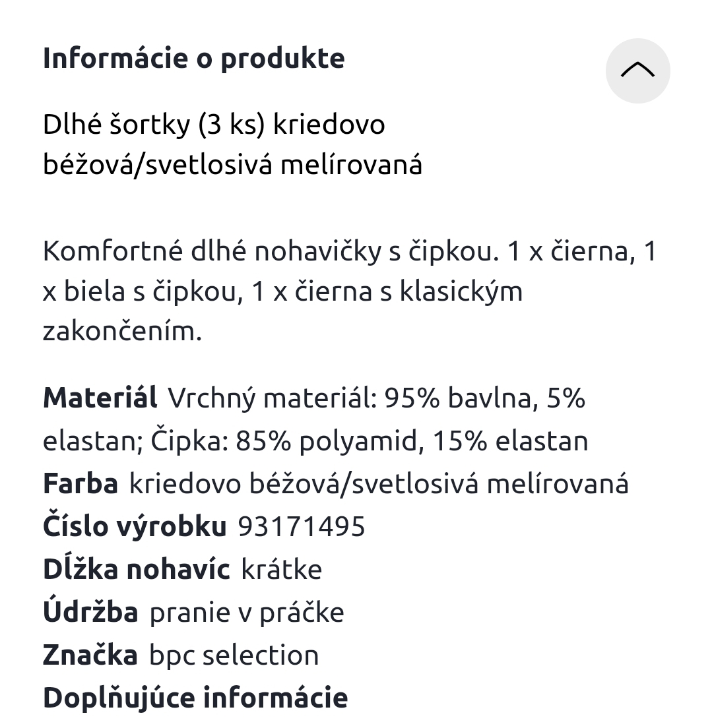Click 'béžová/svetlosivá melírovaná' in the product title
The image size is (712, 728).
(232, 164)
